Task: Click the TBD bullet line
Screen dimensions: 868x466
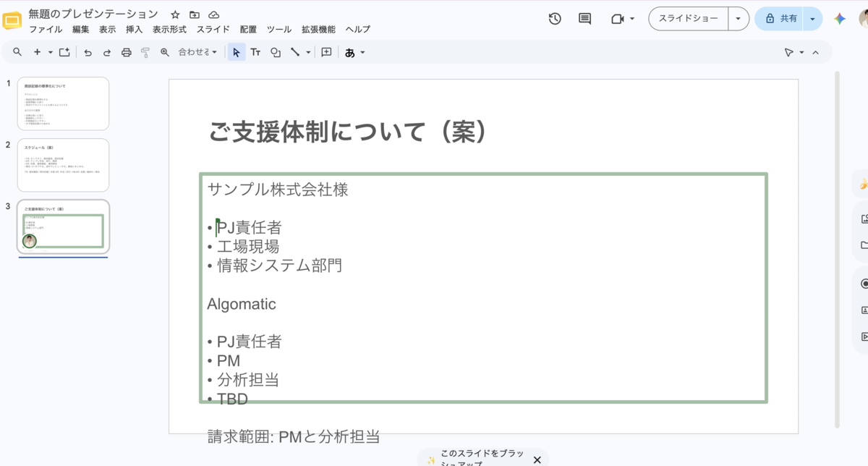Action: 228,398
